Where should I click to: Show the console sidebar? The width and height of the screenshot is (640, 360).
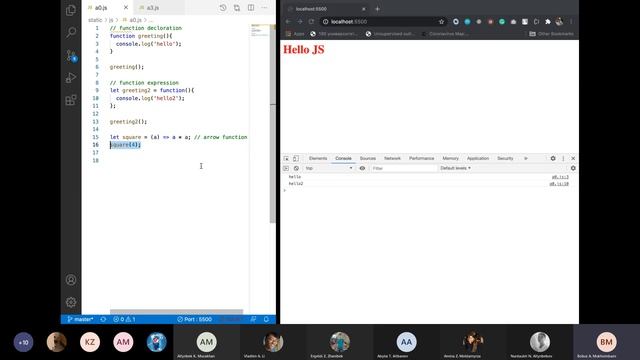(286, 168)
